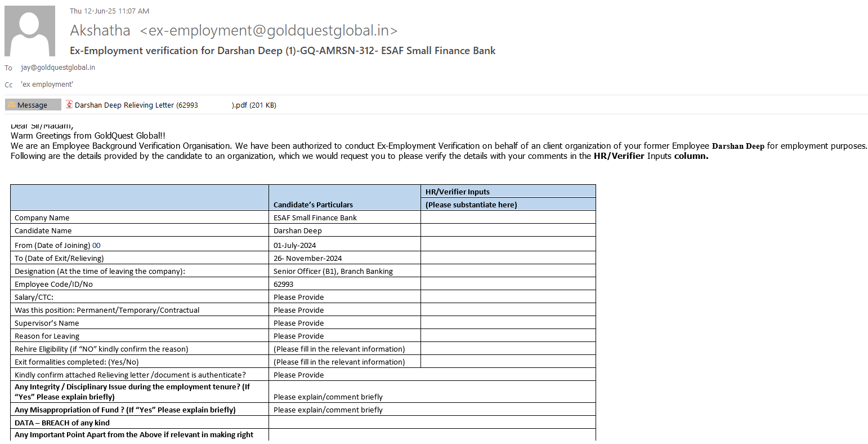The width and height of the screenshot is (868, 444).
Task: Click the Relieving letter authenticity question
Action: point(130,375)
